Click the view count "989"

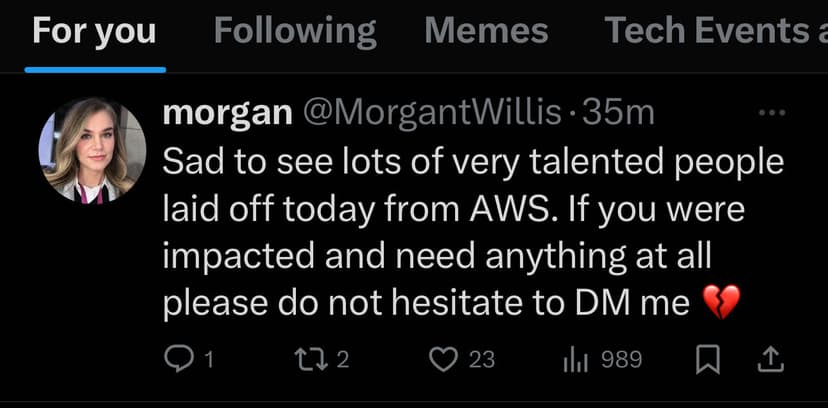[x=622, y=359]
